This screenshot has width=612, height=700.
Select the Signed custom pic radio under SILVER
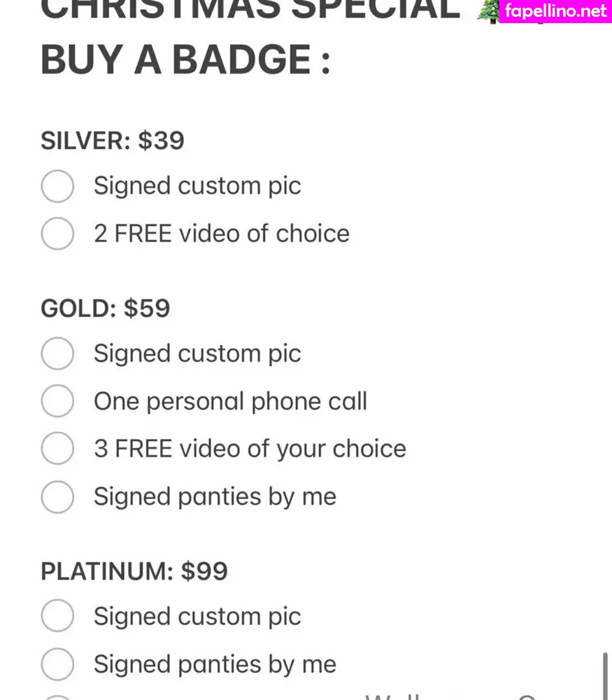pyautogui.click(x=57, y=186)
